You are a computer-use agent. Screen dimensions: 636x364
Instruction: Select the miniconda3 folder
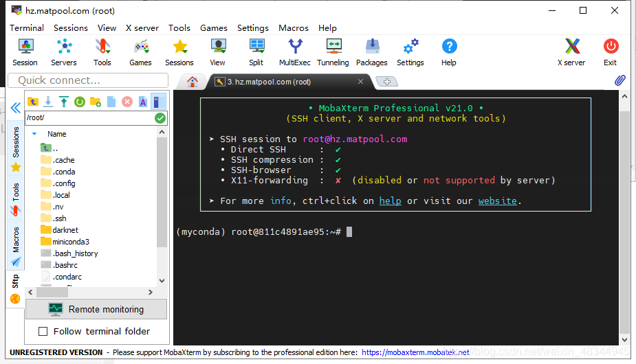click(65, 242)
